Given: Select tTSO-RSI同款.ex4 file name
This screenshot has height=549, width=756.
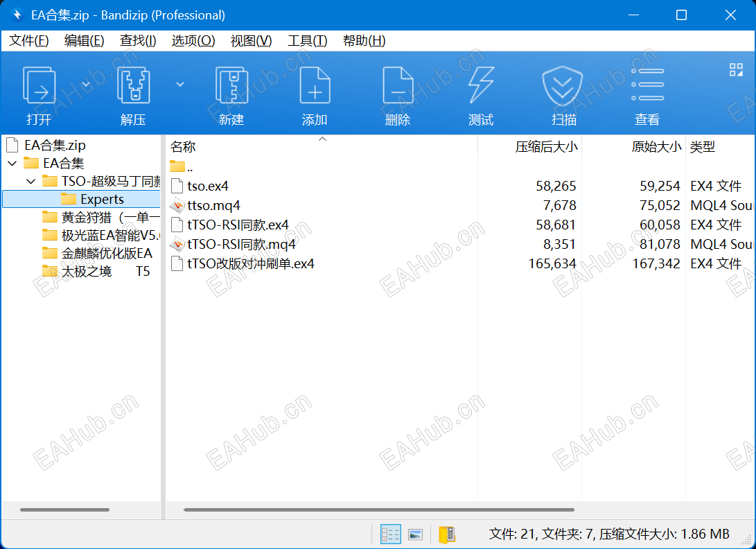Looking at the screenshot, I should (238, 225).
